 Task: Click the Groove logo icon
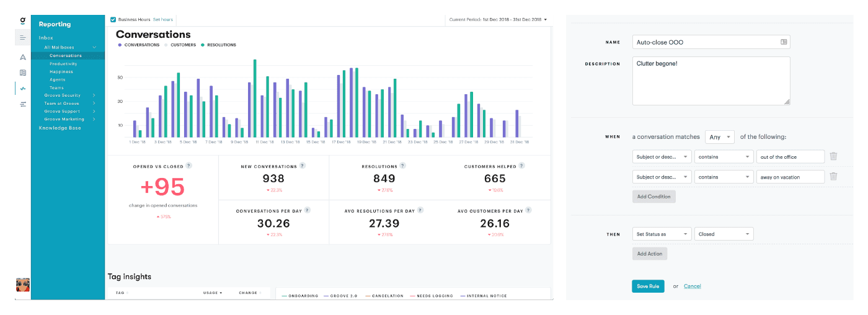(x=22, y=22)
